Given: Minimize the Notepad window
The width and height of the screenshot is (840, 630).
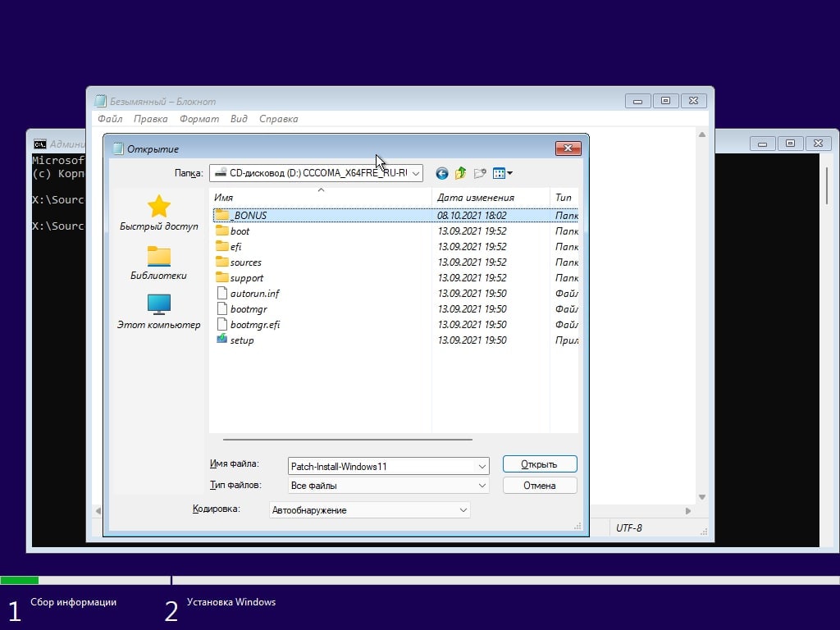Looking at the screenshot, I should click(x=637, y=101).
